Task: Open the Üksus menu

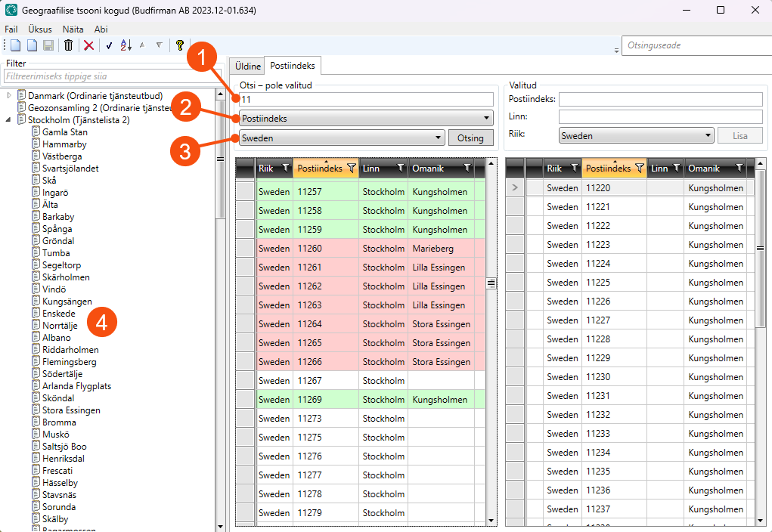Action: click(x=39, y=29)
